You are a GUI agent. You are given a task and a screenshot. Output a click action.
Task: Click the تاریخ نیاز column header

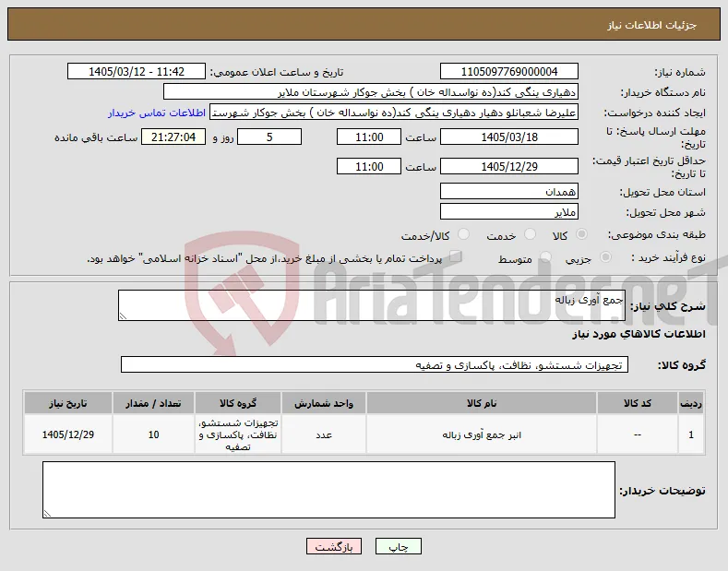point(67,403)
